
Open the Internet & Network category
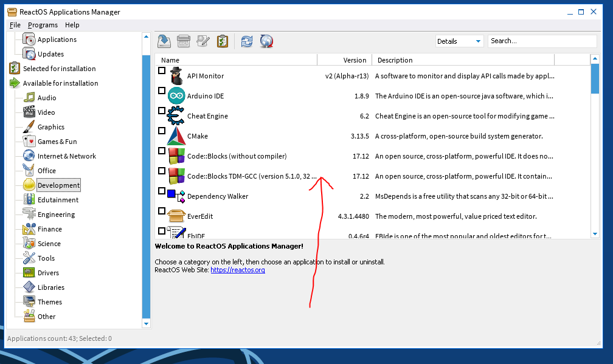point(66,156)
